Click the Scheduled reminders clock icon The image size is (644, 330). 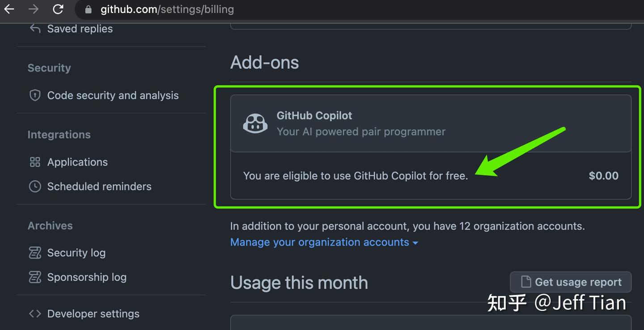tap(35, 186)
